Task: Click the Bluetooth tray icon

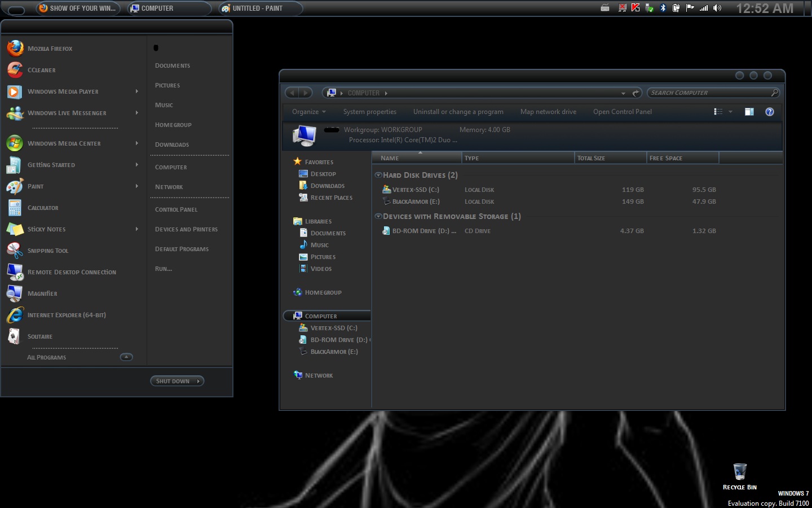Action: coord(663,8)
